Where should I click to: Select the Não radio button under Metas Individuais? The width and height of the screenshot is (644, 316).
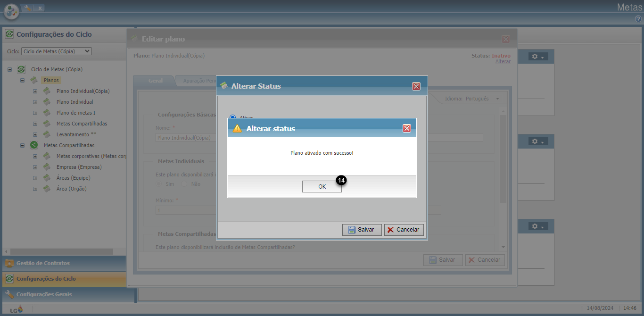pos(184,184)
